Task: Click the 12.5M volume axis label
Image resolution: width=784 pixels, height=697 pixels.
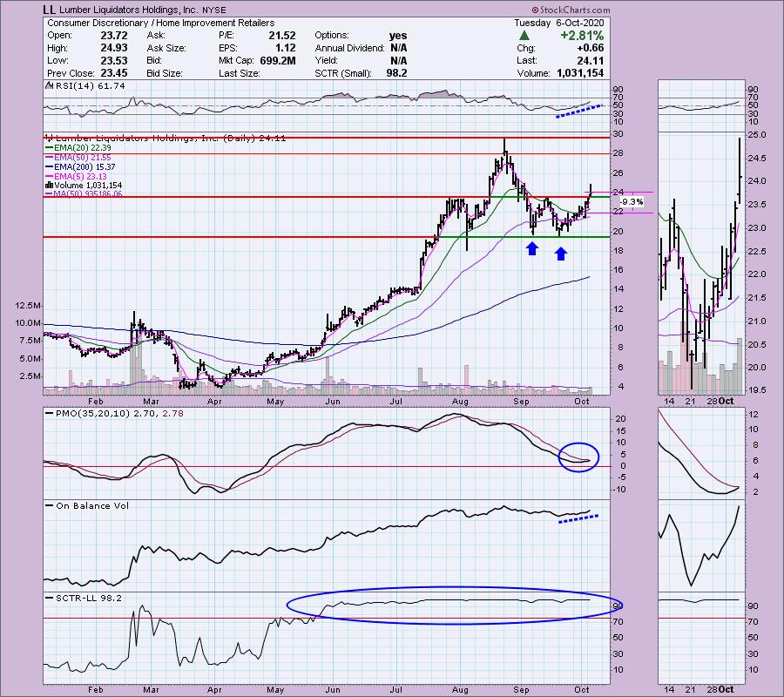Action: 28,306
